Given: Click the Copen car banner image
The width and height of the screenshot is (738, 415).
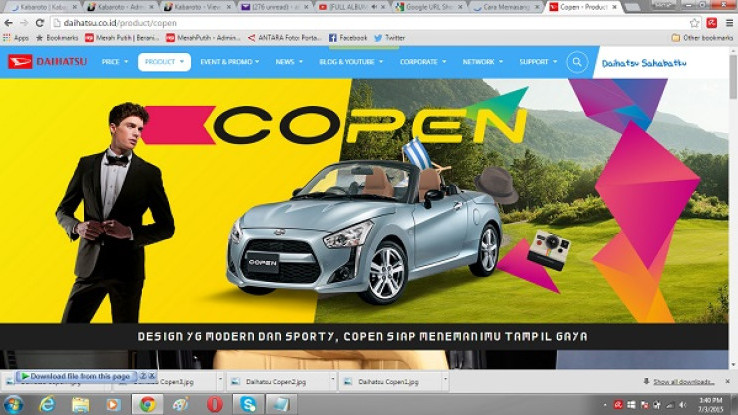Looking at the screenshot, I should coord(364,201).
